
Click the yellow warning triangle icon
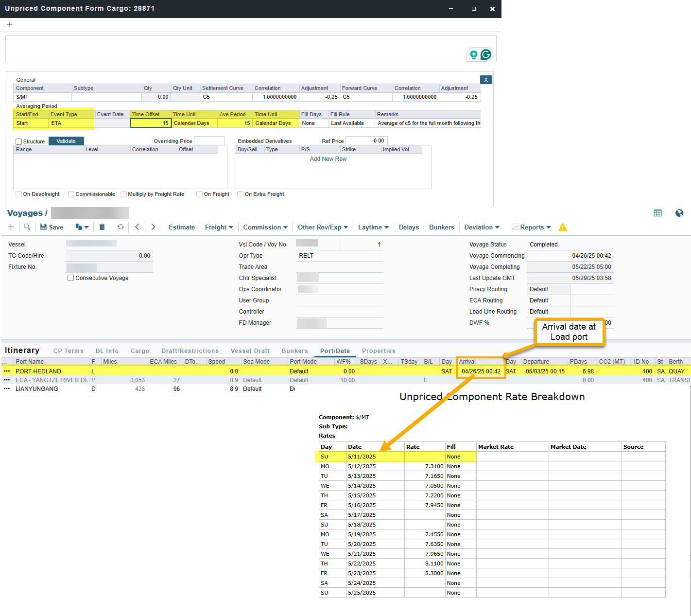[x=563, y=227]
